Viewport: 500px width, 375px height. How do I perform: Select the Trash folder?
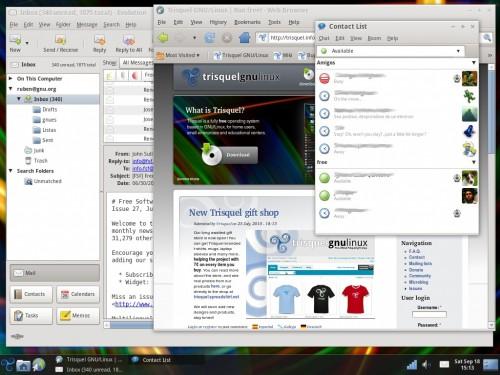point(36,161)
